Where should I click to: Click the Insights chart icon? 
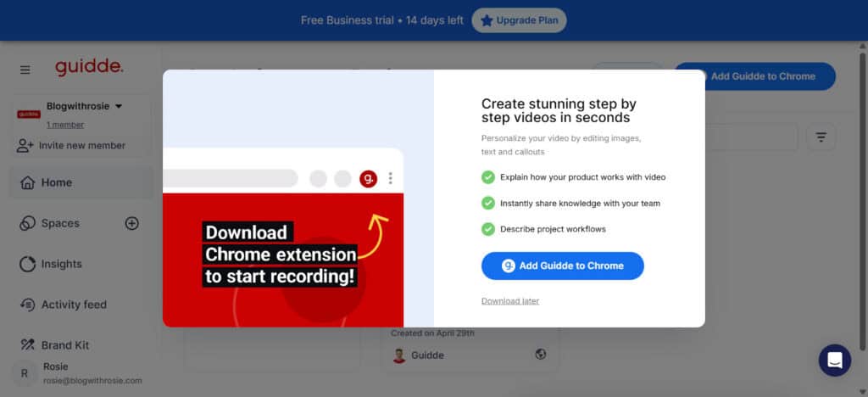pyautogui.click(x=27, y=264)
